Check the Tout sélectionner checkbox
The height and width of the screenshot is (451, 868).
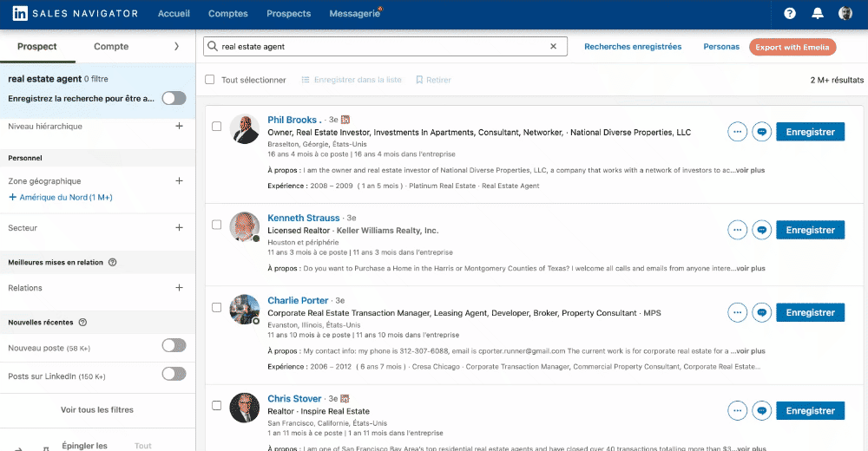(x=210, y=80)
